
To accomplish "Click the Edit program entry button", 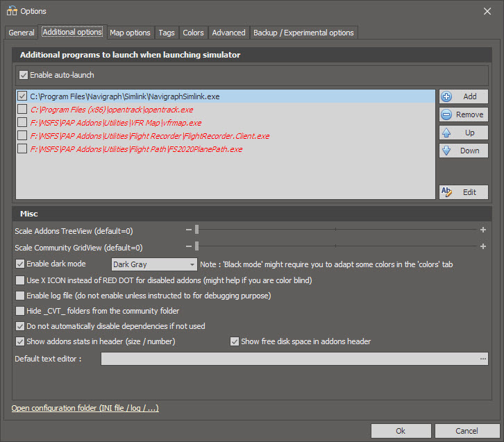I will pyautogui.click(x=463, y=192).
